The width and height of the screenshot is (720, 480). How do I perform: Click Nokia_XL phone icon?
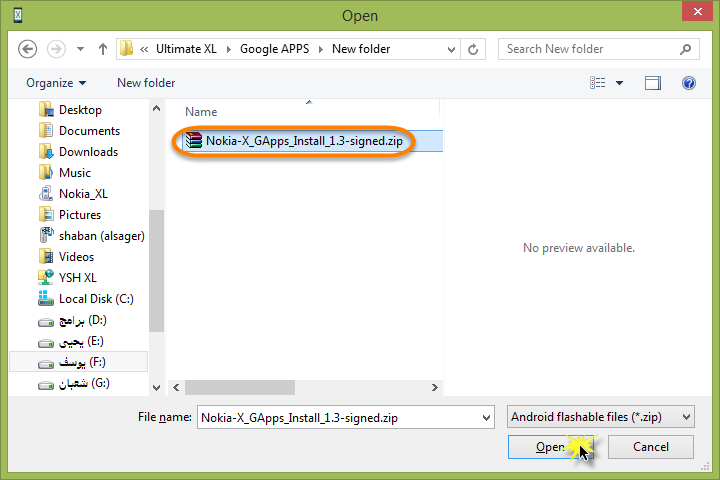coord(46,194)
